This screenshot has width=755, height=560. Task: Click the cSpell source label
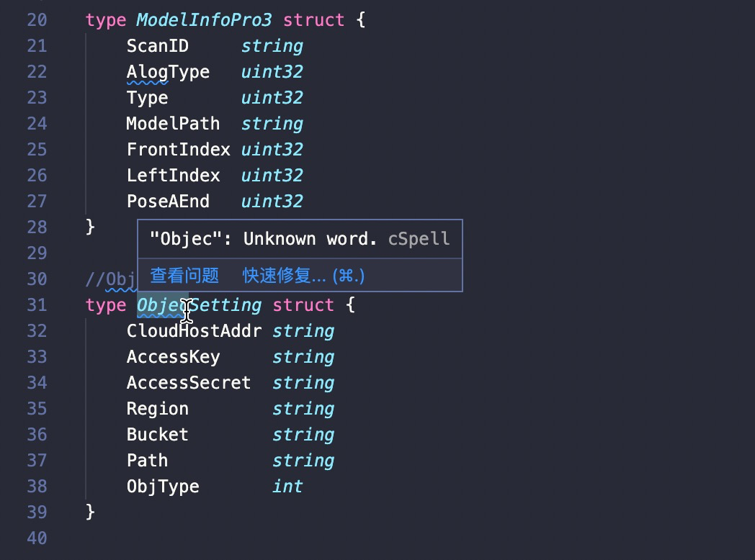419,239
